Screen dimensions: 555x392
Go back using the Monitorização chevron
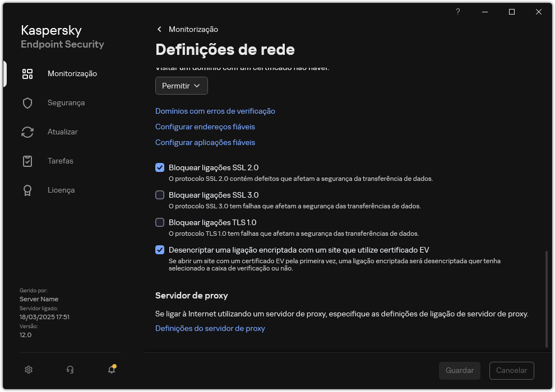tap(159, 29)
